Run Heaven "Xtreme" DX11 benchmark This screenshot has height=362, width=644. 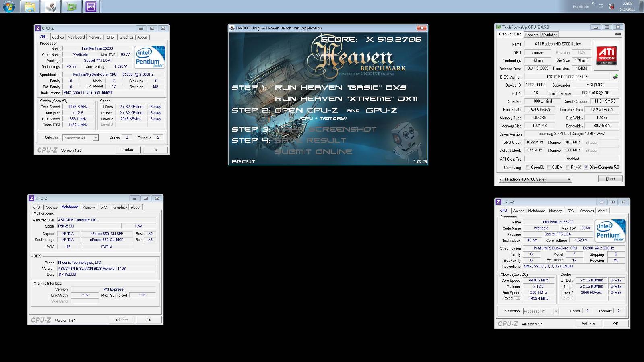click(x=346, y=99)
